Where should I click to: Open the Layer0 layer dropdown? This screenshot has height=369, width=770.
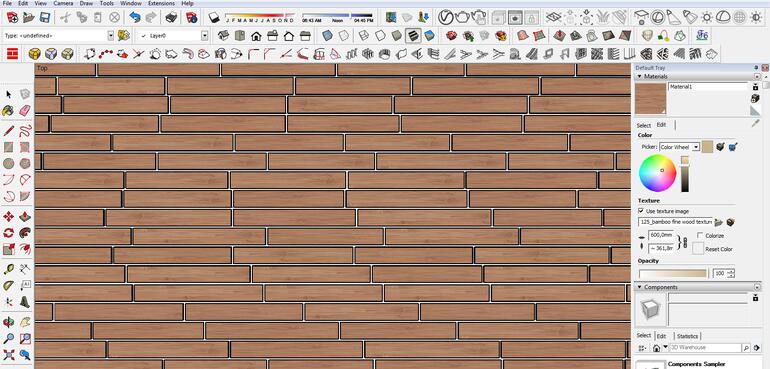[x=204, y=36]
